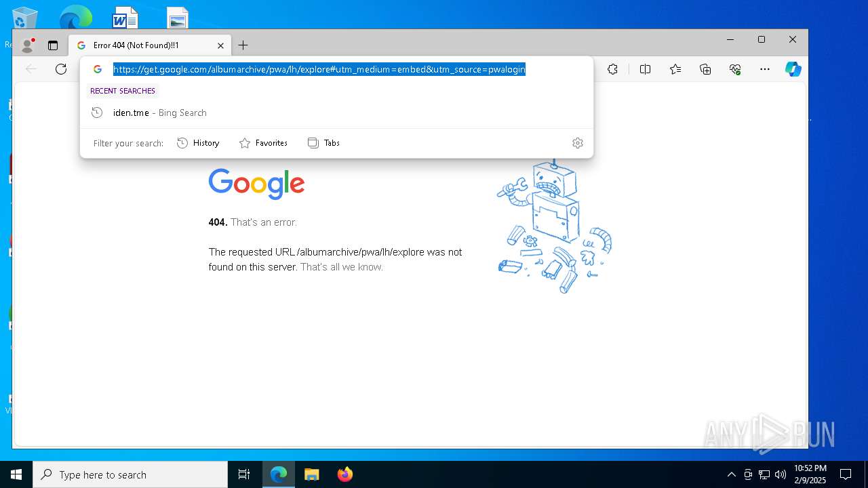This screenshot has width=868, height=488.
Task: Open a new tab with plus button
Action: (x=243, y=45)
